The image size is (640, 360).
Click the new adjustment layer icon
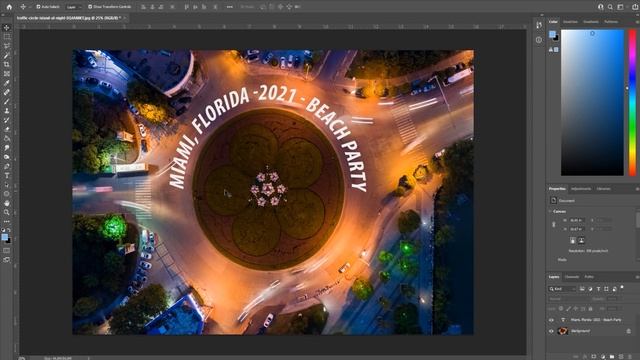(x=603, y=357)
